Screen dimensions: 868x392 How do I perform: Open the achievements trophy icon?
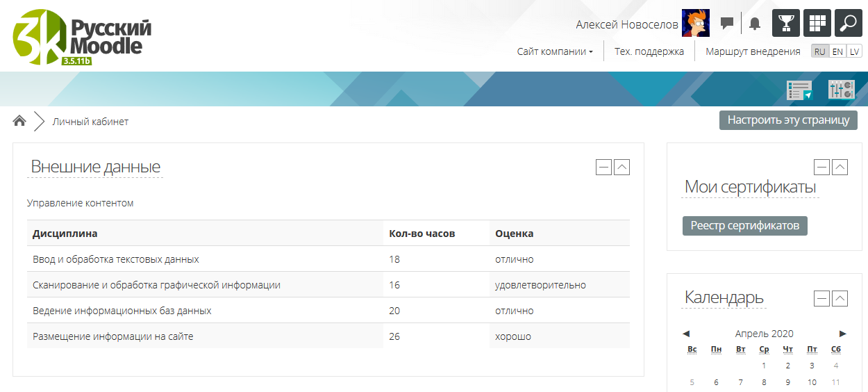[x=786, y=23]
